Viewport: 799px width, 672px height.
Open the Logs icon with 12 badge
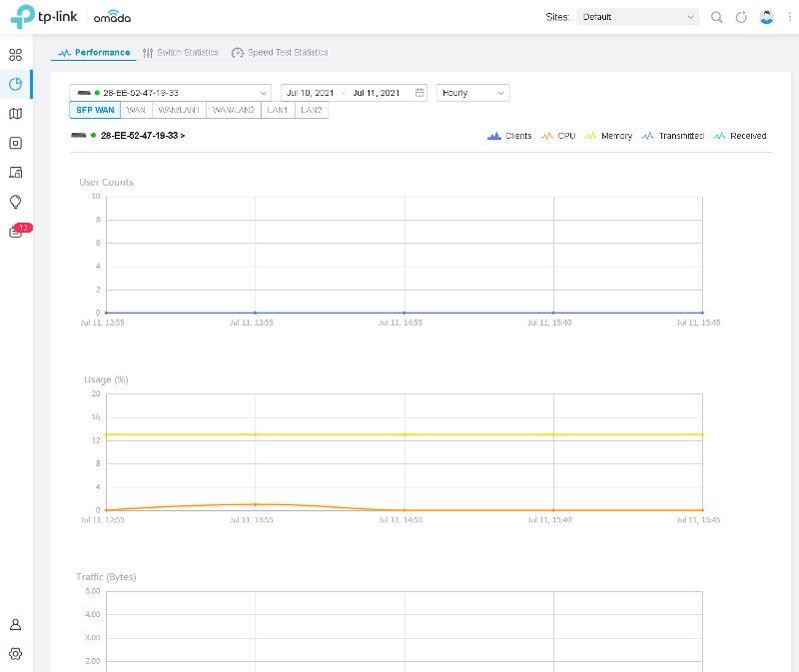click(18, 231)
